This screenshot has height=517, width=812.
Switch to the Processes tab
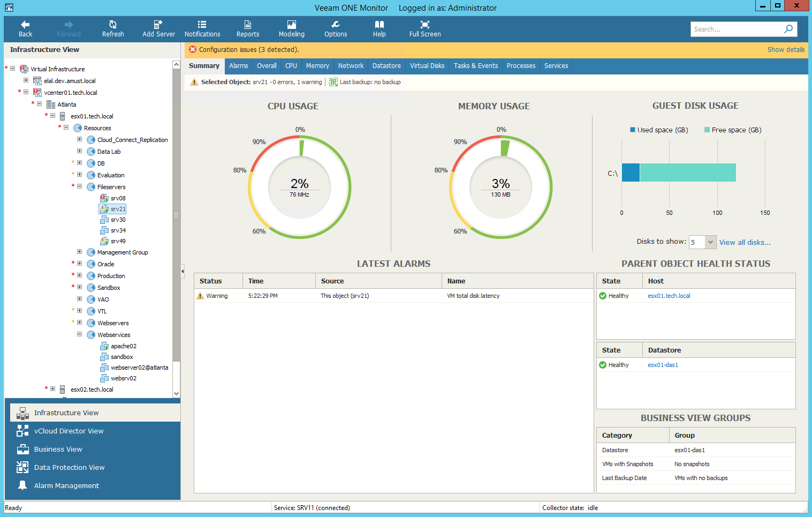[x=521, y=66]
